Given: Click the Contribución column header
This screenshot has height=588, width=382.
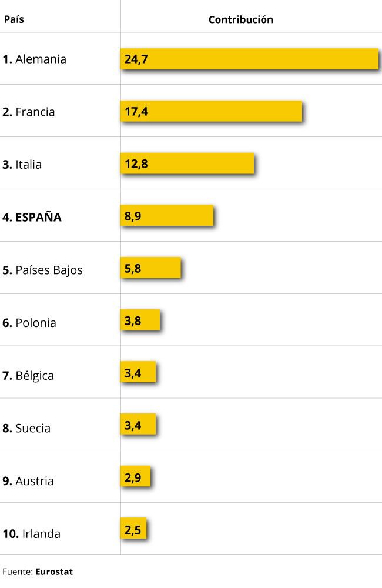Looking at the screenshot, I should click(241, 19).
